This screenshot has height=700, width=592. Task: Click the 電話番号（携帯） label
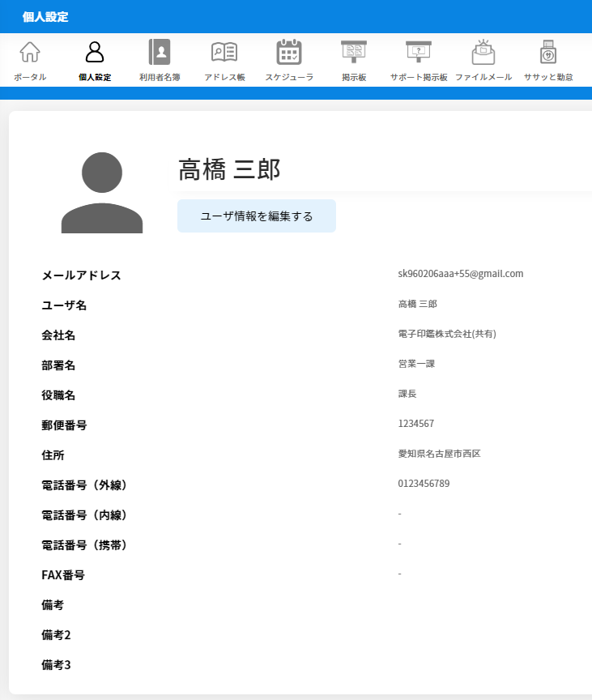pos(85,544)
